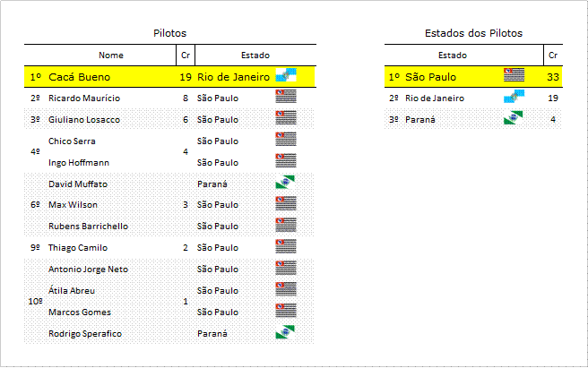Select the Cacá Bueno name cell
The width and height of the screenshot is (588, 368).
(x=79, y=77)
